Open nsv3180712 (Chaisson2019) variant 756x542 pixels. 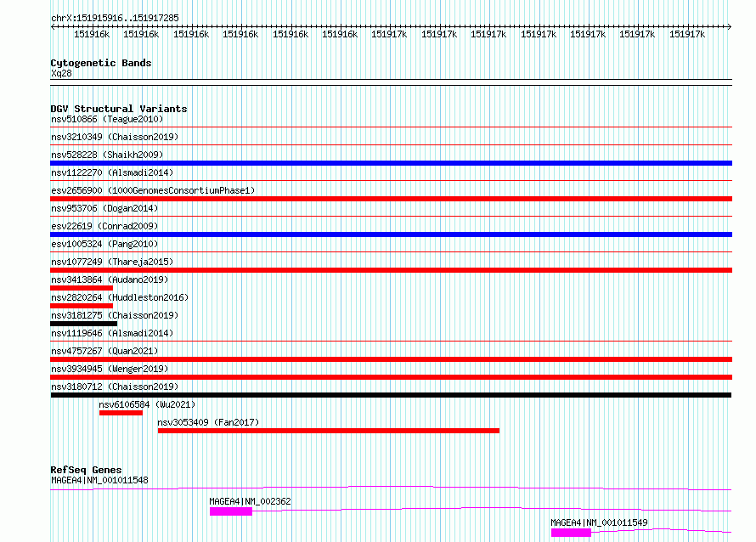click(115, 387)
